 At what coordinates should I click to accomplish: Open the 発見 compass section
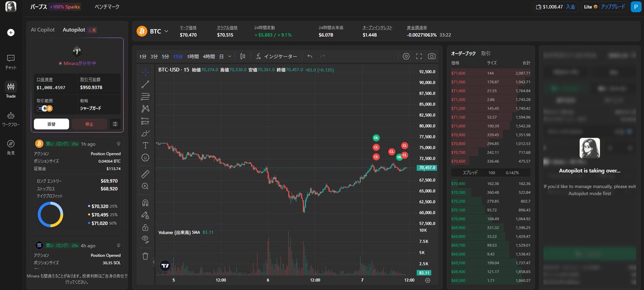tap(11, 147)
